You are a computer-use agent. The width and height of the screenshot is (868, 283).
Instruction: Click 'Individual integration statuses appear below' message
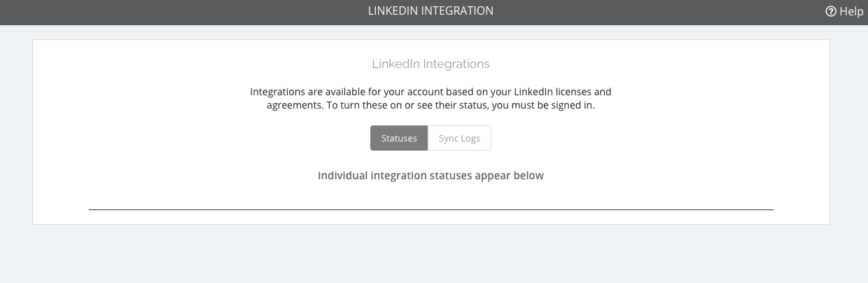click(430, 175)
